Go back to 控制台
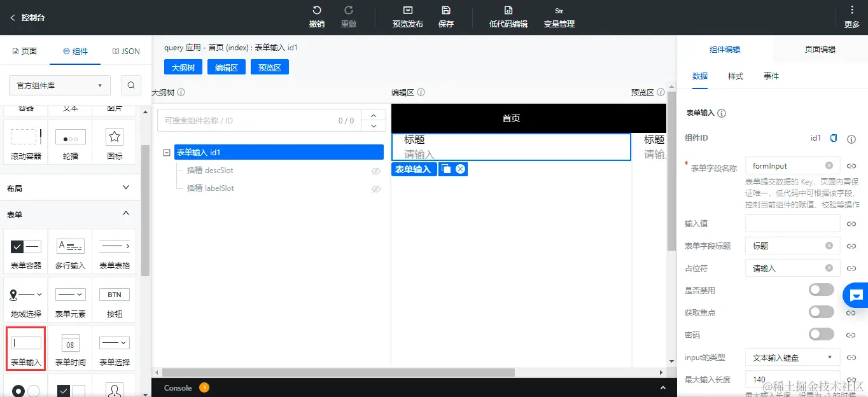Image resolution: width=868 pixels, height=397 pixels. (x=27, y=18)
